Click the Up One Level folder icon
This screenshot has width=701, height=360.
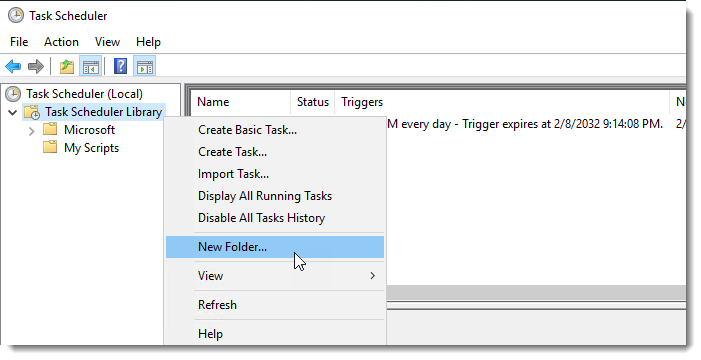67,67
